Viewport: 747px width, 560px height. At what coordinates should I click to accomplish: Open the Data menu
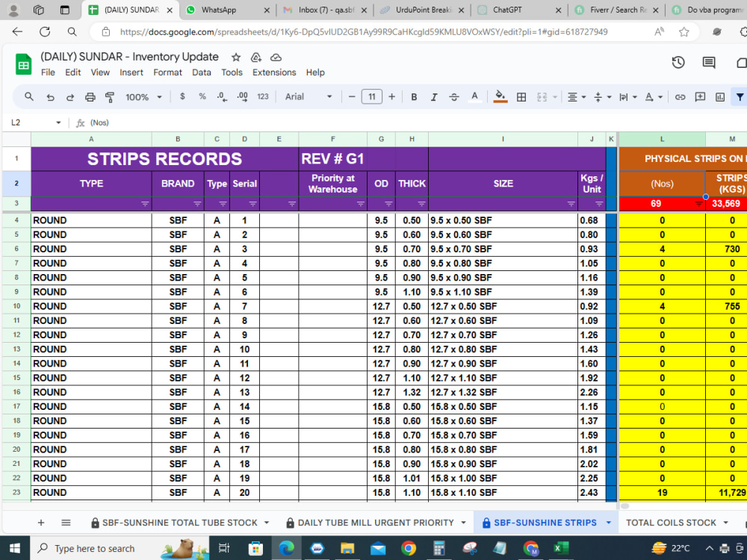tap(201, 72)
